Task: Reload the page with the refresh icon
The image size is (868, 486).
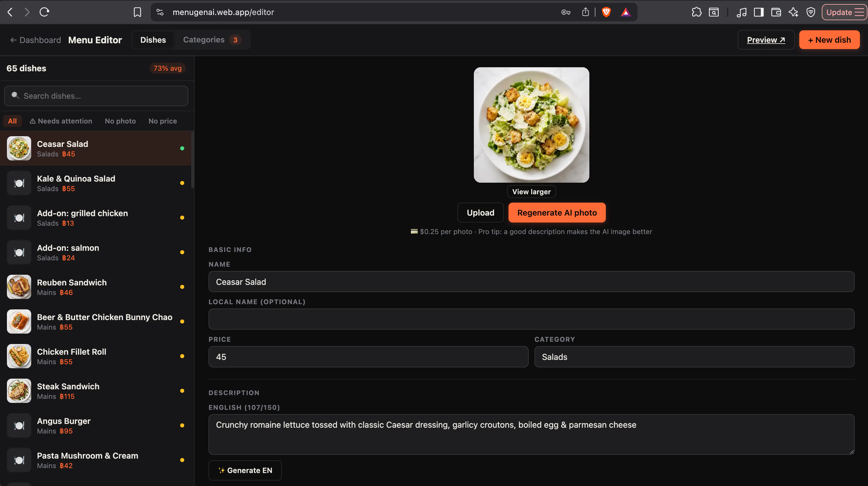Action: click(44, 12)
